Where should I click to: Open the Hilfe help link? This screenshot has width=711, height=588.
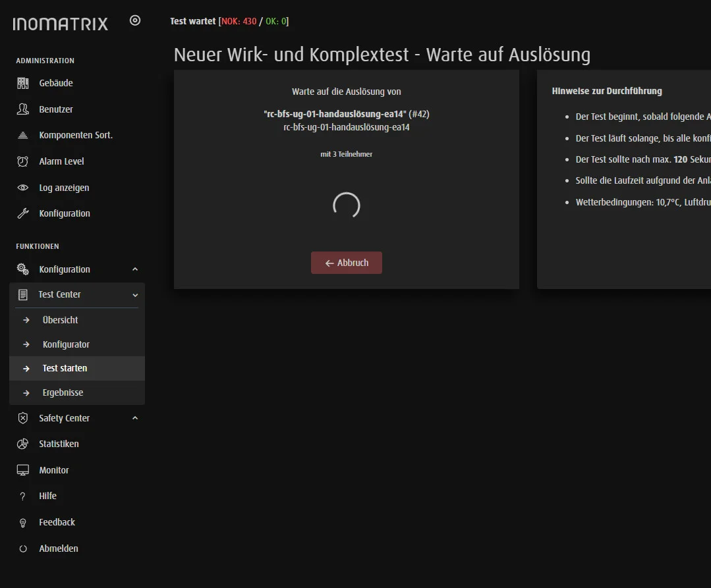pos(47,496)
